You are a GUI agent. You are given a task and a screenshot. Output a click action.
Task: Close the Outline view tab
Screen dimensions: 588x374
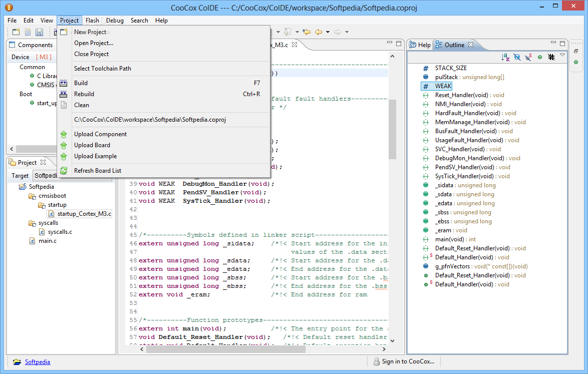[471, 45]
